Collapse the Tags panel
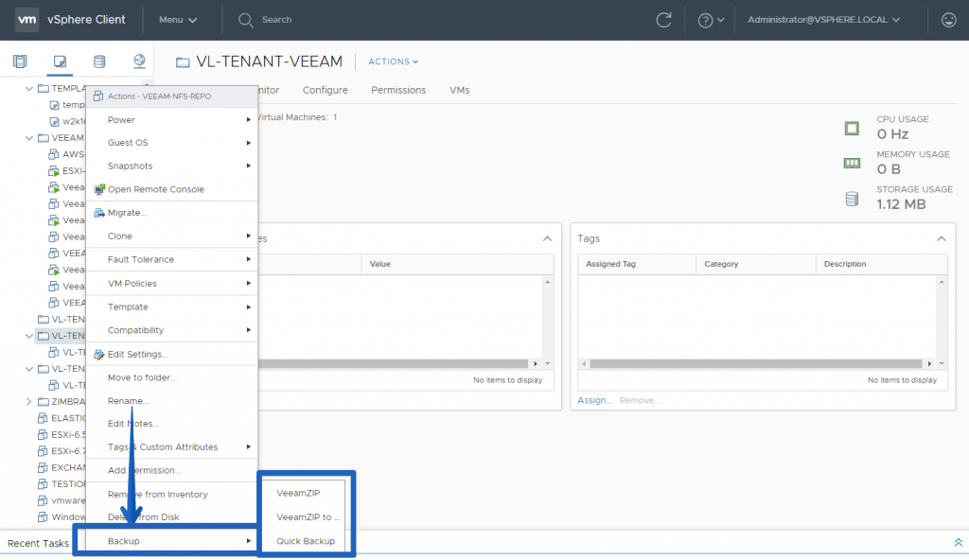Viewport: 969px width, 560px height. point(942,238)
